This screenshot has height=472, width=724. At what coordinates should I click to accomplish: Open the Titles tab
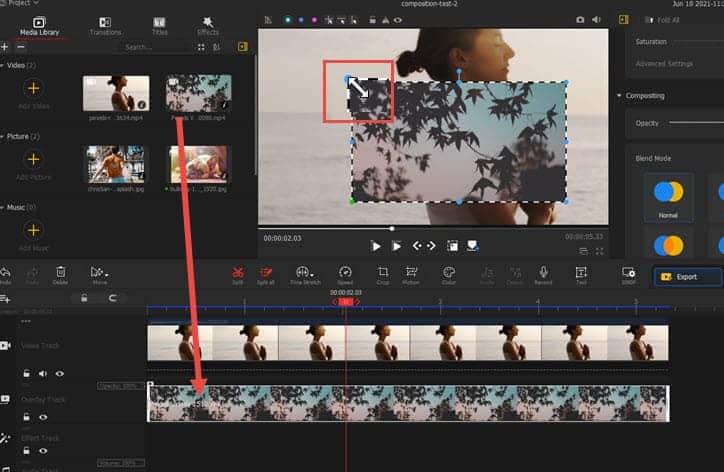point(159,26)
